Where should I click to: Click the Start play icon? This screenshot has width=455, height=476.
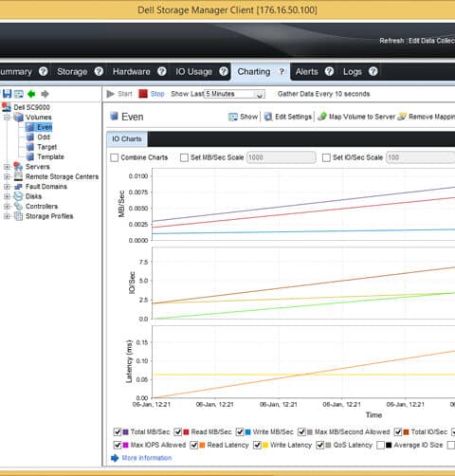click(110, 94)
